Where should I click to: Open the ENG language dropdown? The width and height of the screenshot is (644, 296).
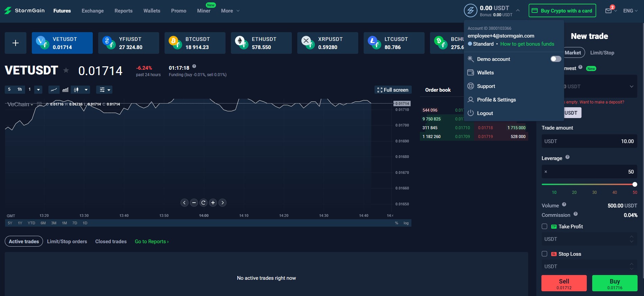tap(630, 11)
